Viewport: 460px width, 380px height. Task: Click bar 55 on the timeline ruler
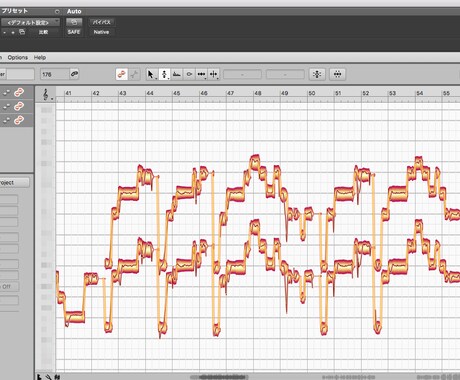(446, 93)
